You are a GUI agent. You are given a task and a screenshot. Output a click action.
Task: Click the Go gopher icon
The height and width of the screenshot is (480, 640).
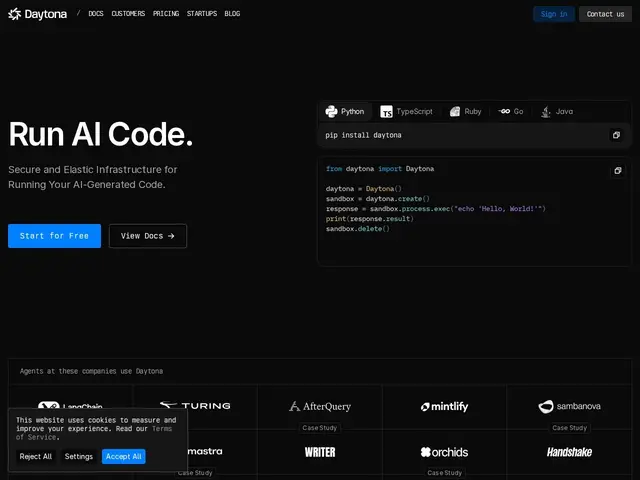click(x=504, y=111)
